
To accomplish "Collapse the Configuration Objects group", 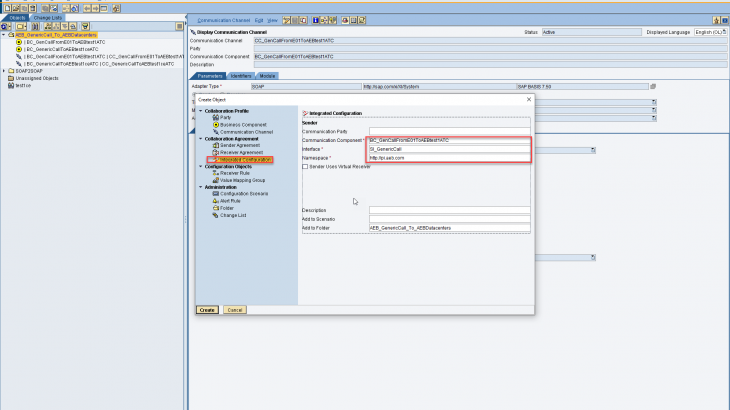I will pos(201,166).
